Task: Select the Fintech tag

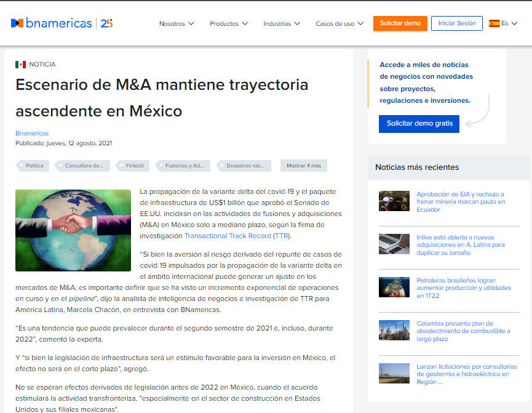Action: [134, 166]
